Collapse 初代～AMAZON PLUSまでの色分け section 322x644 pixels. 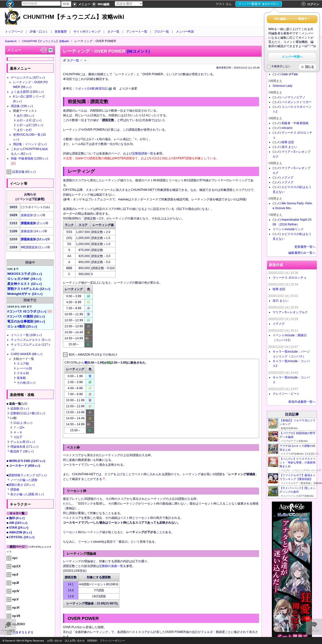pos(65,355)
